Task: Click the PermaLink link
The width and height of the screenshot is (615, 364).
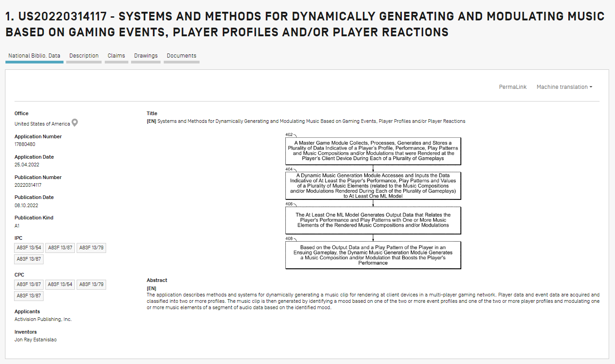Action: (513, 87)
